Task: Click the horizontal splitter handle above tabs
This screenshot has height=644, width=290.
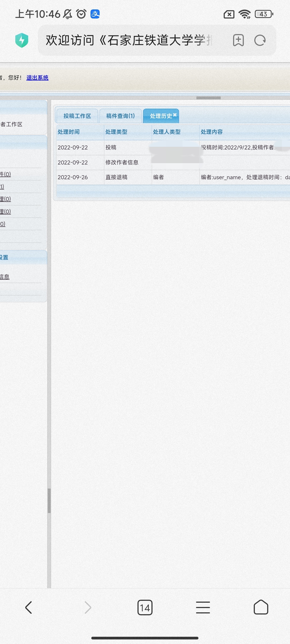Action: pyautogui.click(x=208, y=98)
